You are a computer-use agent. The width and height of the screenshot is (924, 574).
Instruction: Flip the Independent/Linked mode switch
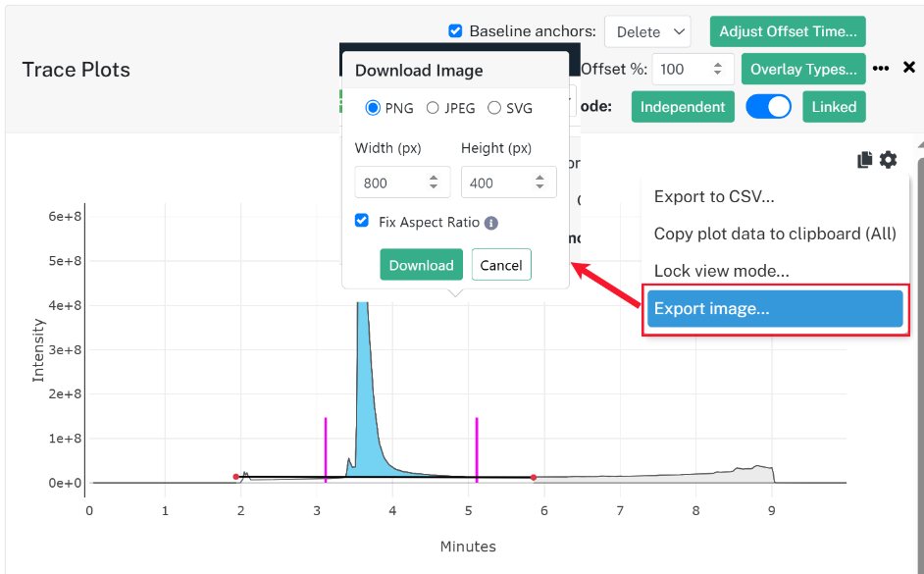[768, 107]
